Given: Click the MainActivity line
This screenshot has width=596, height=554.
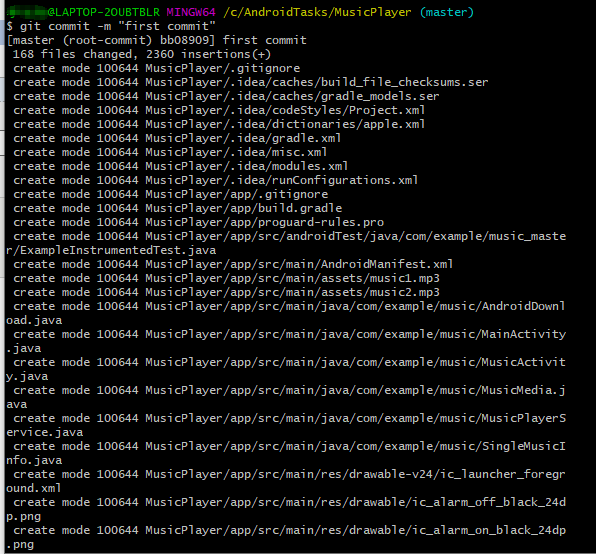Looking at the screenshot, I should [x=290, y=334].
